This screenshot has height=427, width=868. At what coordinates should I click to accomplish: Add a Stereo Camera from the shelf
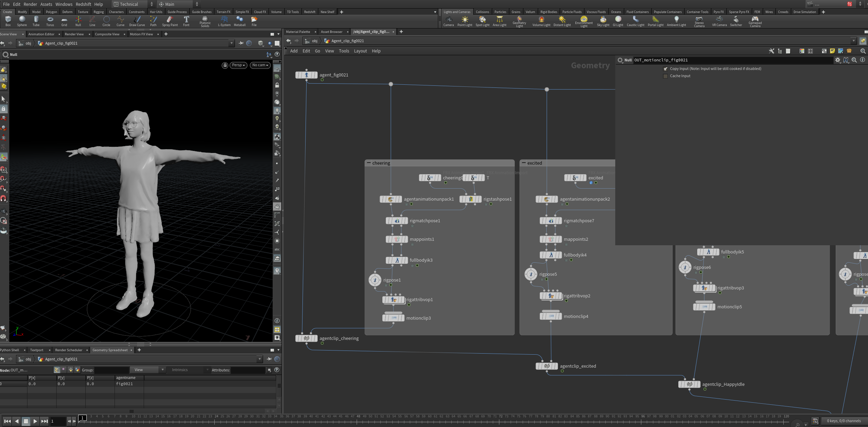coord(699,21)
